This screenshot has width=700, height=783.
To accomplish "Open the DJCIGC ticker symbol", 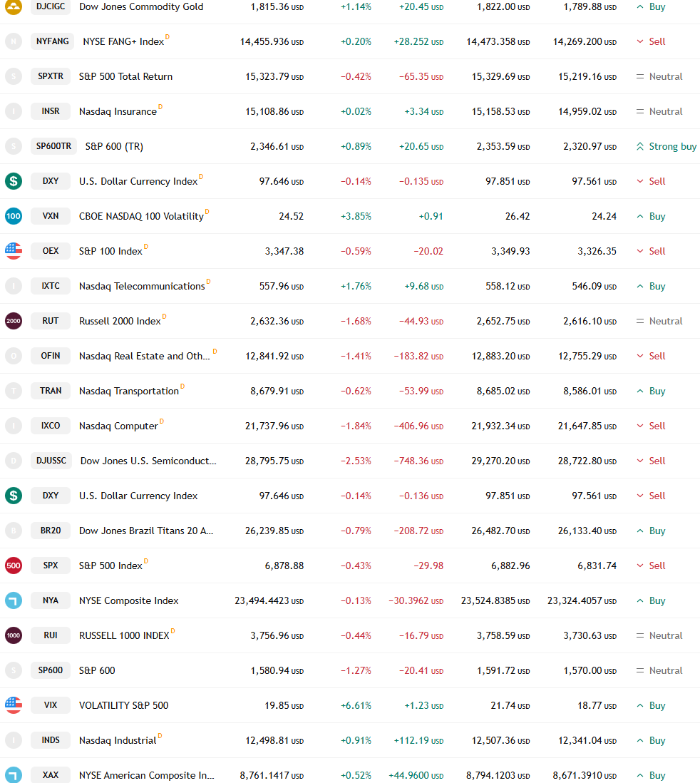I will pos(51,6).
